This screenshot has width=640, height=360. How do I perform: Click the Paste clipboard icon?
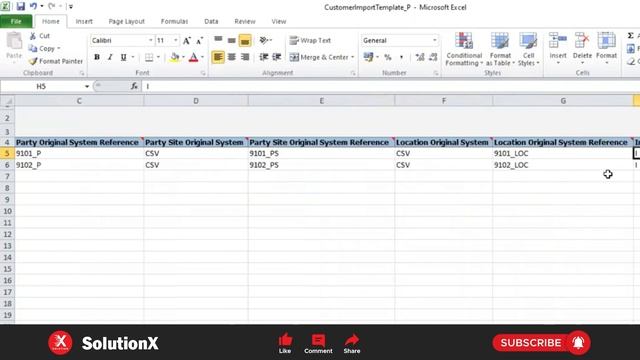pyautogui.click(x=14, y=41)
